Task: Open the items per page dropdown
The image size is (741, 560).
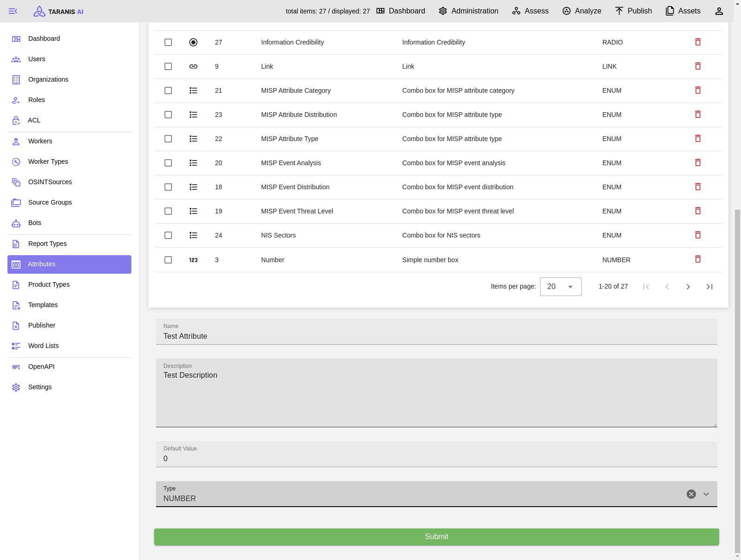Action: [560, 287]
